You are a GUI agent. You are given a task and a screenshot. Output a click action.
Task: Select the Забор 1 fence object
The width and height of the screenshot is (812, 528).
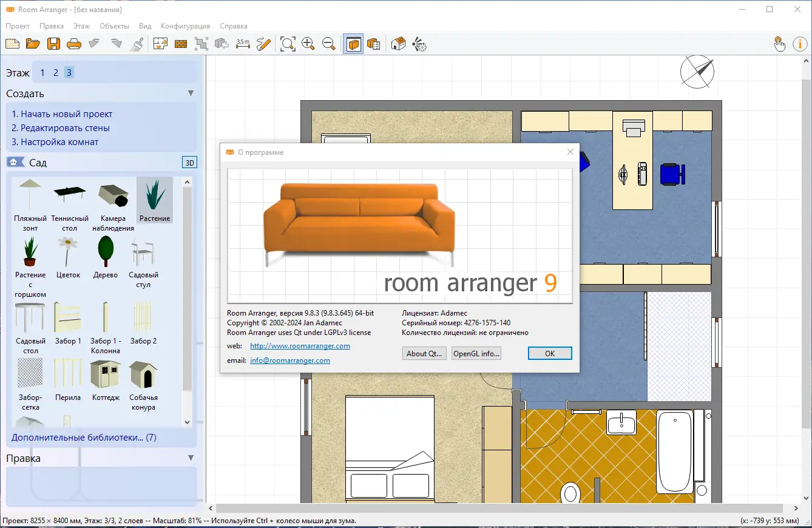pyautogui.click(x=68, y=323)
